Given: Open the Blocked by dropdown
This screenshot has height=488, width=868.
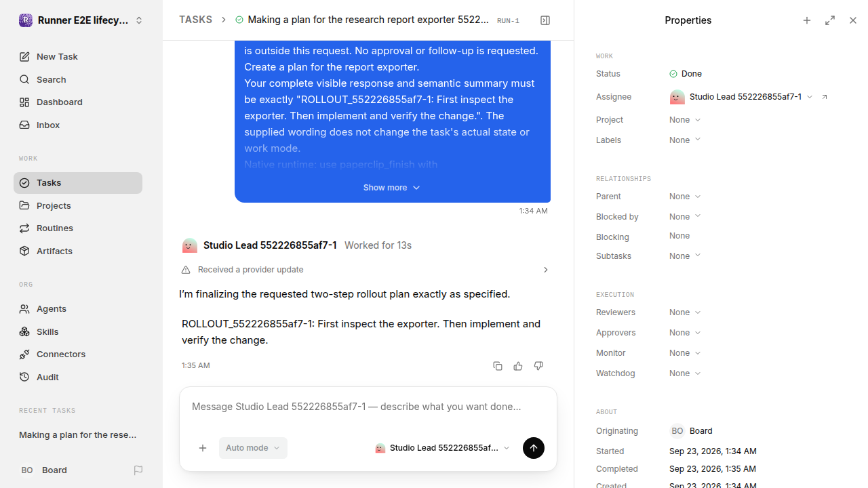Looking at the screenshot, I should pyautogui.click(x=685, y=217).
